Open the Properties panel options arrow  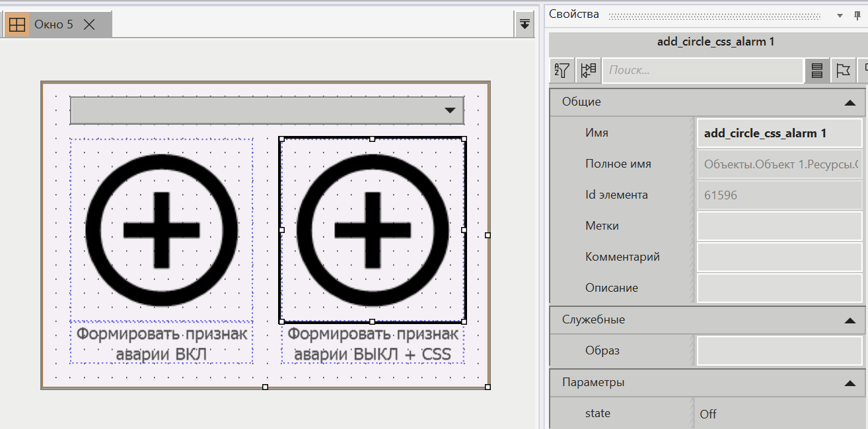pos(840,14)
